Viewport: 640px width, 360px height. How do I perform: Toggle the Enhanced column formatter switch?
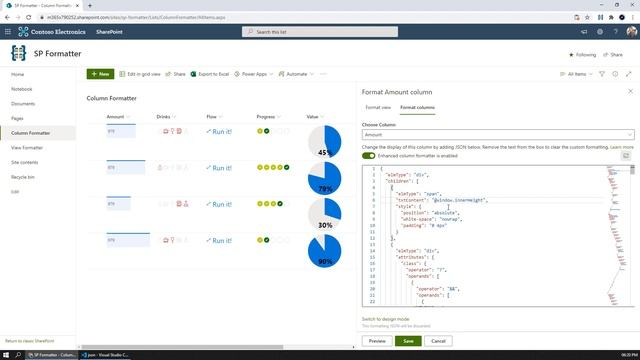tap(369, 156)
